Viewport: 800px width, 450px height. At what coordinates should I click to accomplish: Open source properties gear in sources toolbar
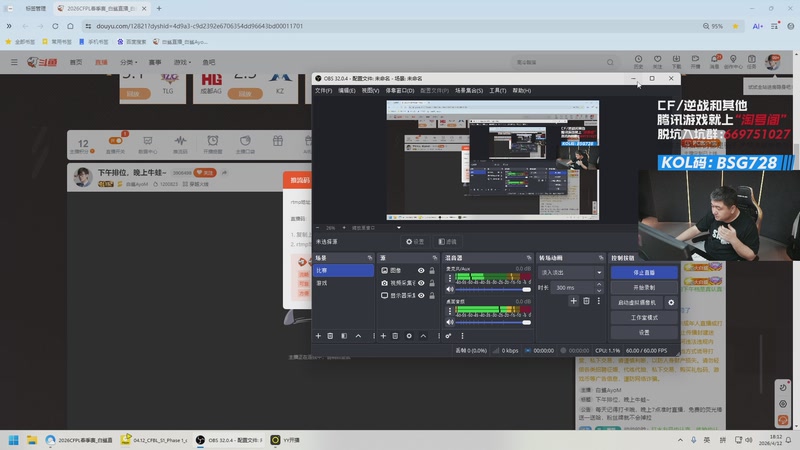pos(409,336)
